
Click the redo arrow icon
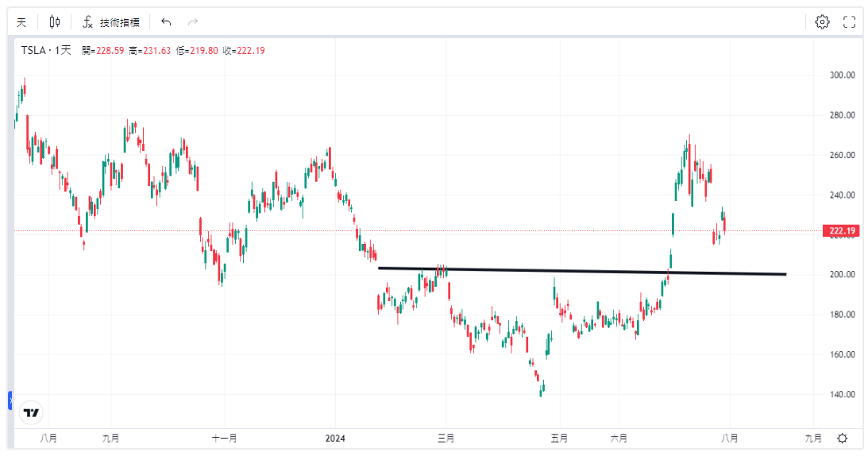pyautogui.click(x=192, y=22)
